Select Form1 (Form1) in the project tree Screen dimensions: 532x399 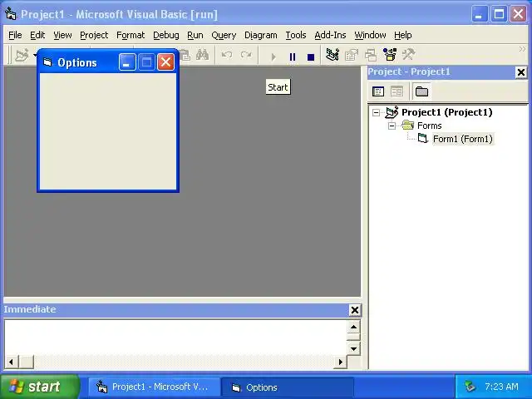463,139
